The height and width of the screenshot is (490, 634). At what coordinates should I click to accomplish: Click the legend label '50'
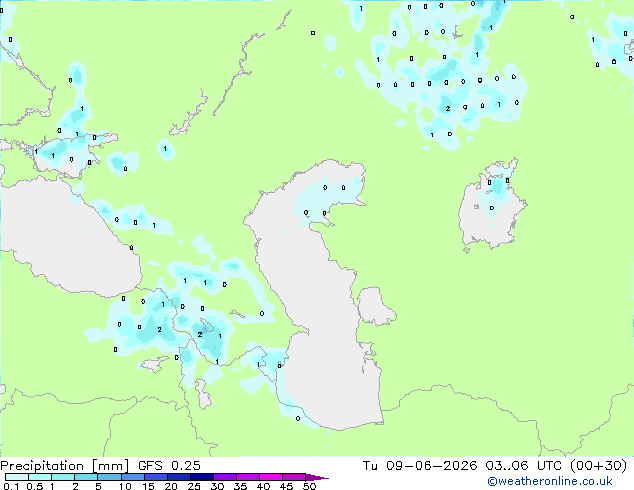pyautogui.click(x=309, y=486)
